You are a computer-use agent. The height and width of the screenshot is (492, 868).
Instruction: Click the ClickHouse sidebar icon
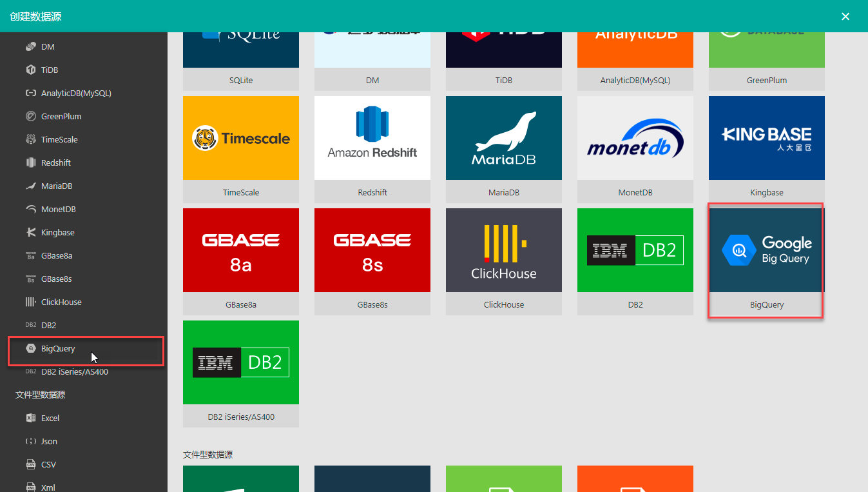[30, 302]
